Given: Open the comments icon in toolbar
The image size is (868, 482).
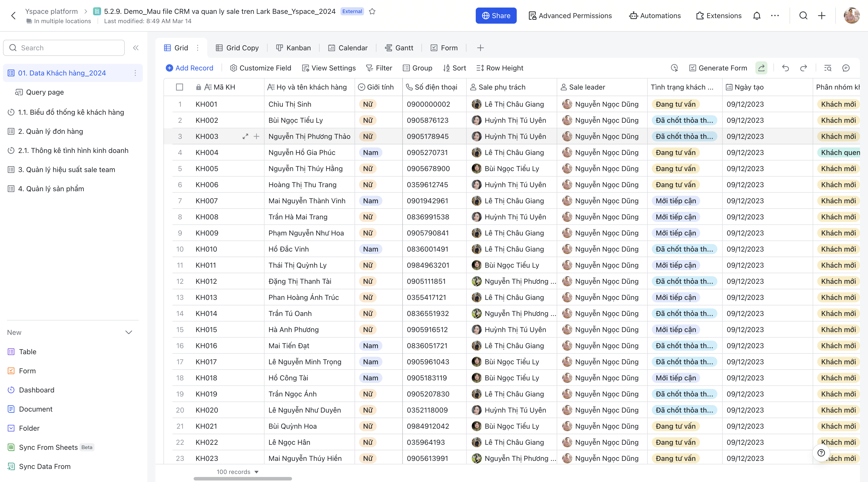Looking at the screenshot, I should point(846,68).
